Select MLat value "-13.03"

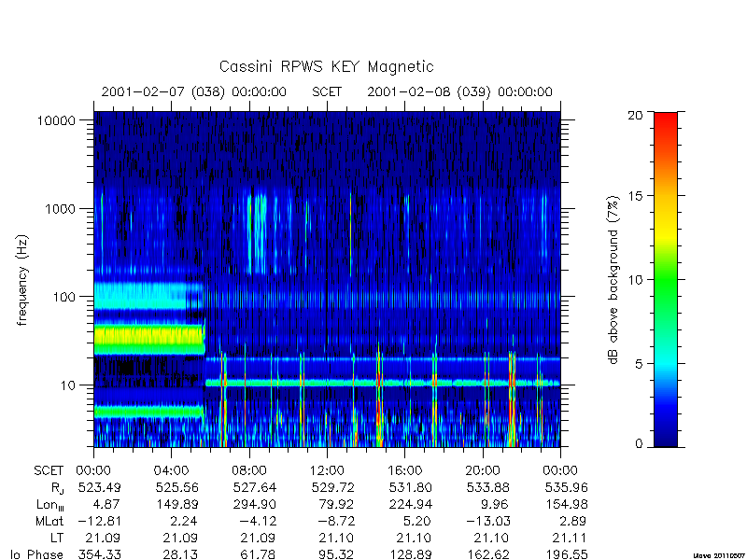coord(487,521)
